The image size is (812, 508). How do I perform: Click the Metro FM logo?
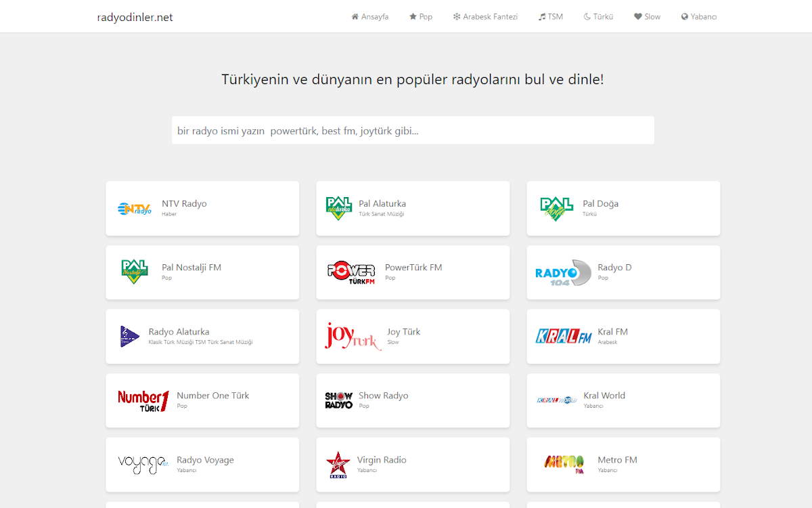(x=564, y=465)
